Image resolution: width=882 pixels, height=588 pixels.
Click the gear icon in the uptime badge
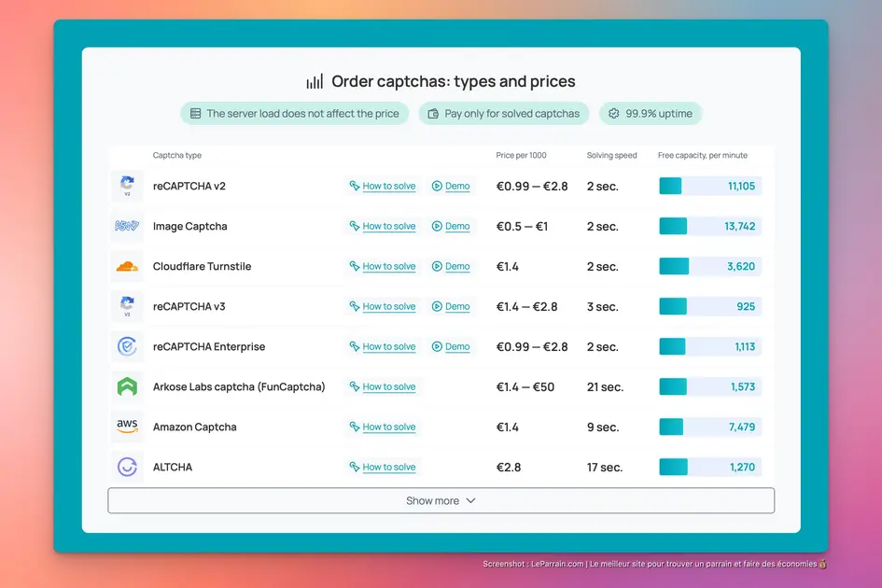(x=614, y=114)
